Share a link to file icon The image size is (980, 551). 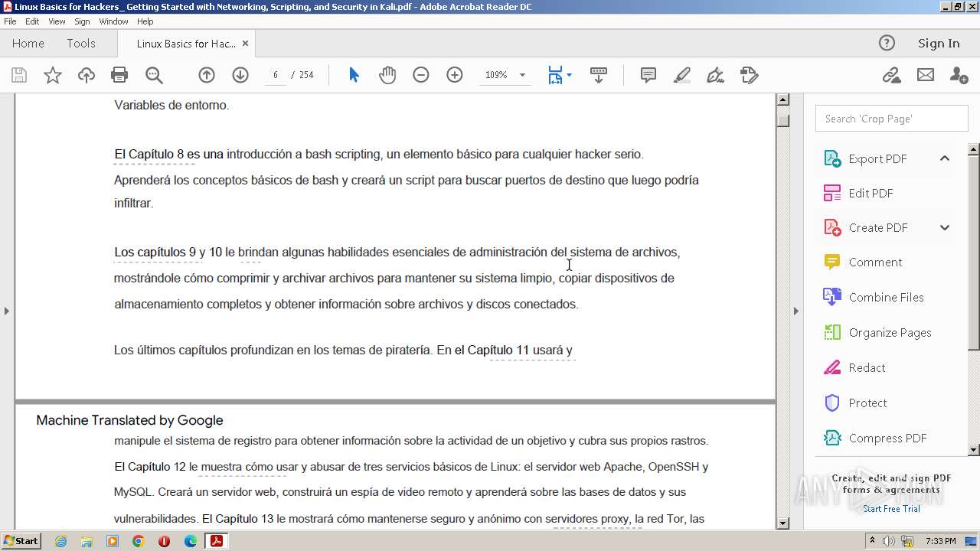(891, 75)
